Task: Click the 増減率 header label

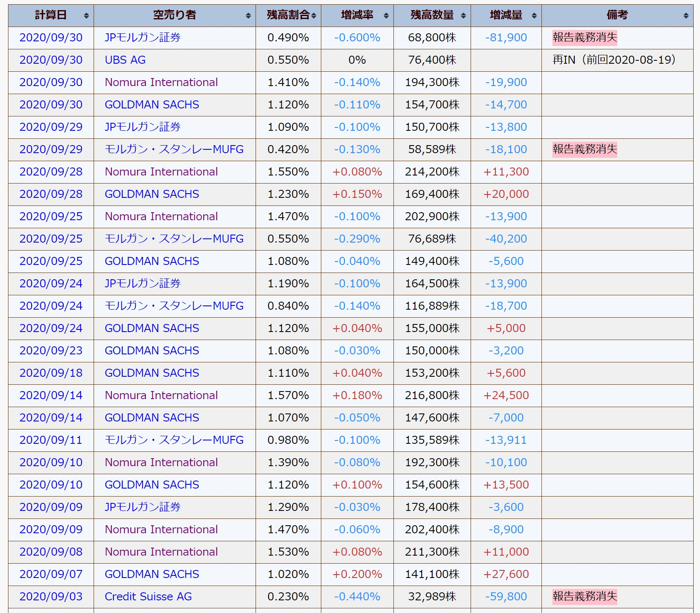Action: click(x=357, y=15)
